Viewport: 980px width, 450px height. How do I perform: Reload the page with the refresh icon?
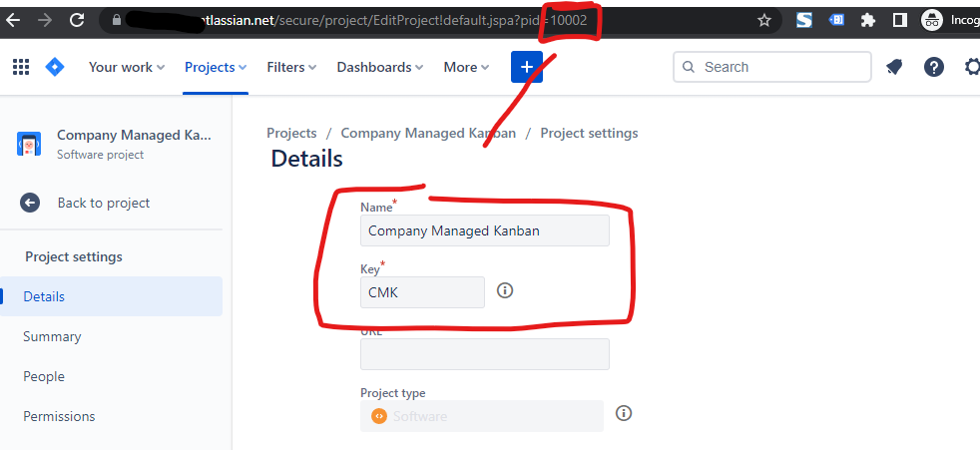point(77,20)
